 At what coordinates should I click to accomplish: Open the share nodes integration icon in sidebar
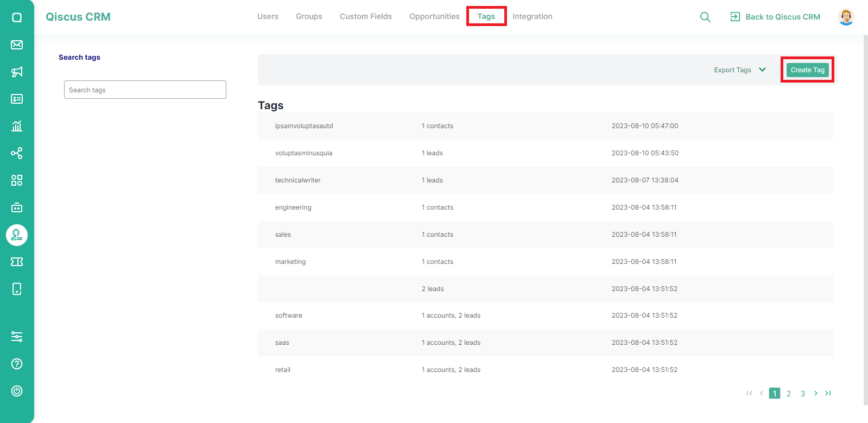pos(17,153)
